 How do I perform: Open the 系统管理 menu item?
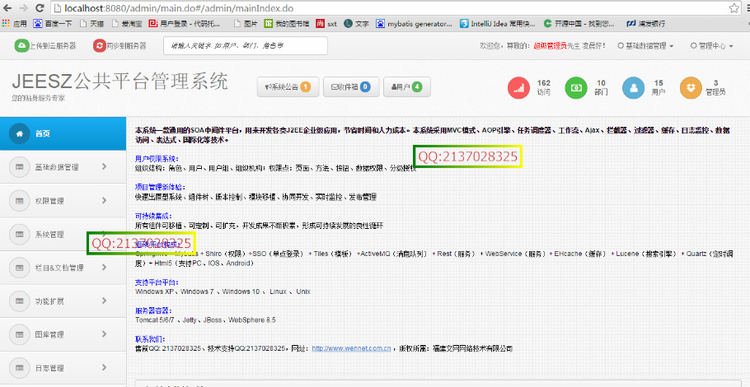63,234
